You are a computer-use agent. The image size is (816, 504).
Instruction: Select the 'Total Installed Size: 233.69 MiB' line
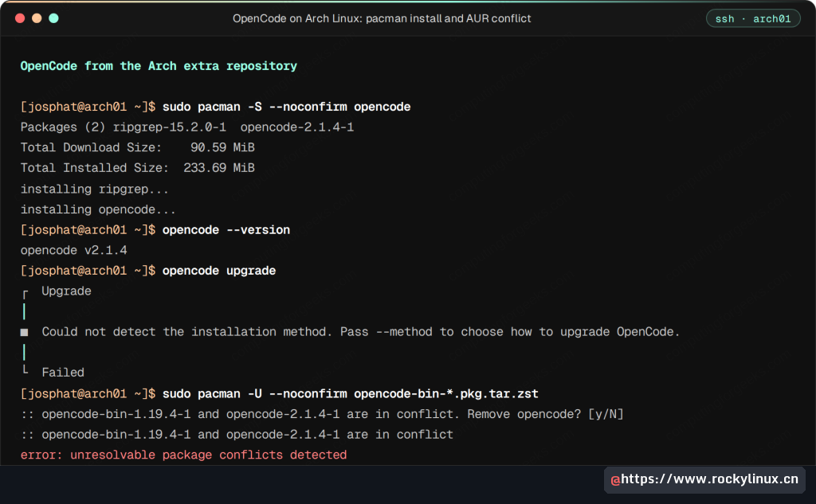[137, 167]
